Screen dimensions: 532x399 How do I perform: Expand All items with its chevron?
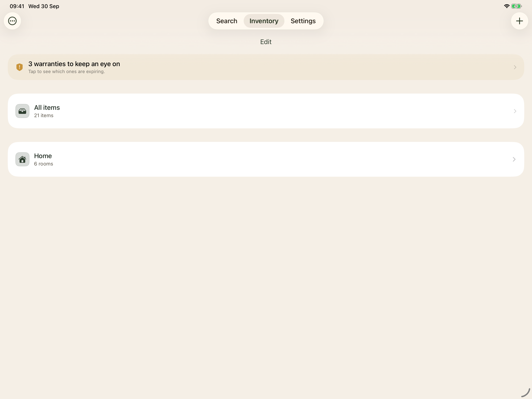[x=515, y=111]
